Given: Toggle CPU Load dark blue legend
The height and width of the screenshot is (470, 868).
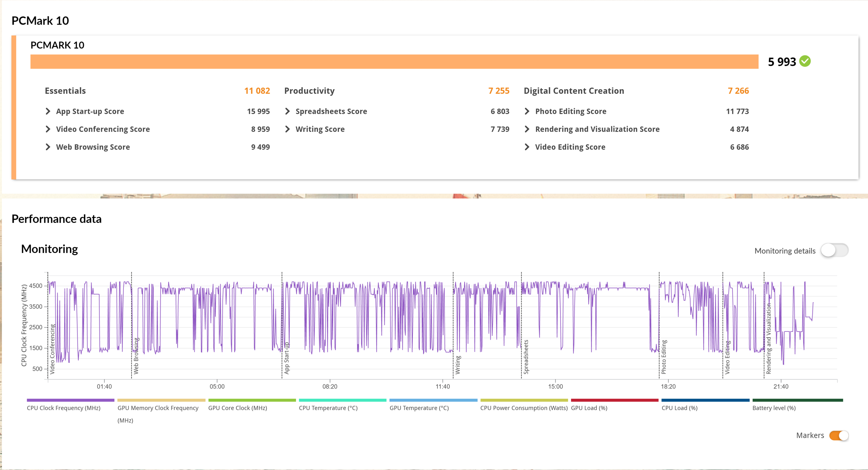Looking at the screenshot, I should coord(706,400).
